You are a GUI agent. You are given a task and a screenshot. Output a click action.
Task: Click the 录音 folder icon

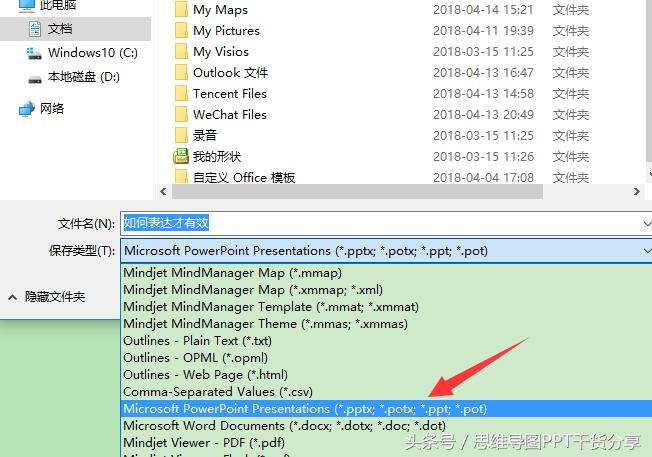(181, 136)
